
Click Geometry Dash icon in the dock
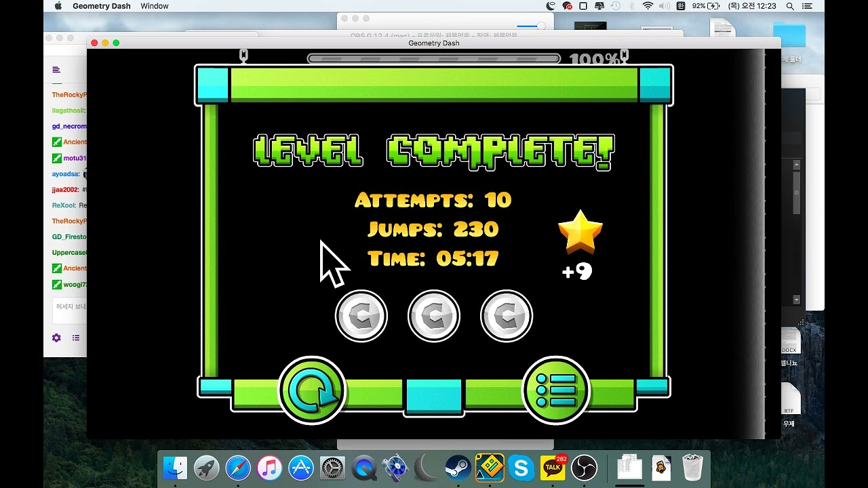[490, 468]
